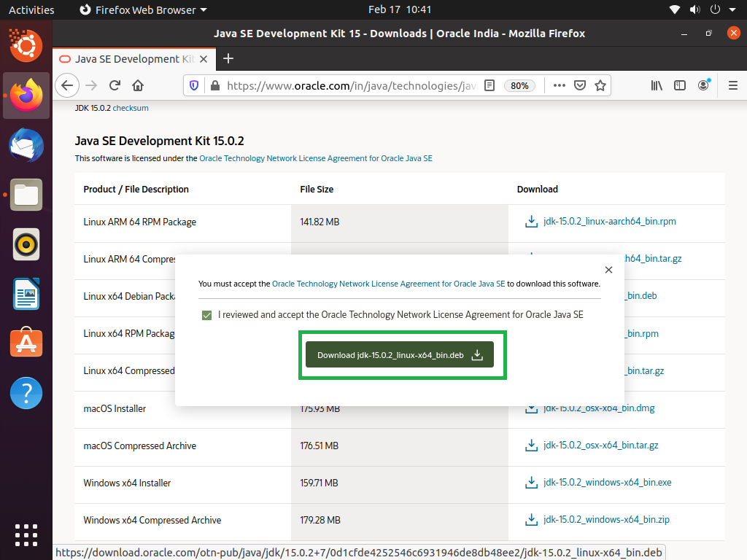Show the Firefox sidebars icon
The width and height of the screenshot is (747, 560).
point(680,86)
